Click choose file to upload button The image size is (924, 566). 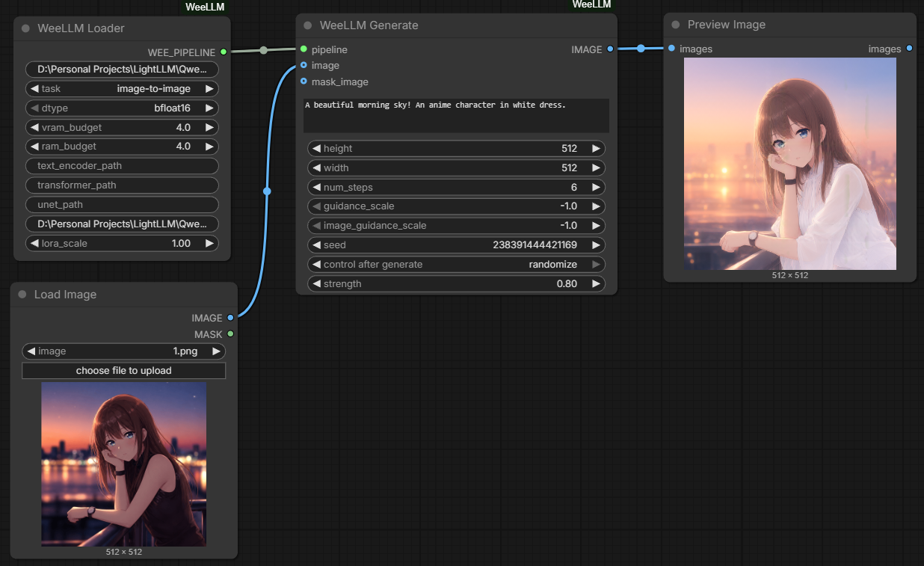(123, 371)
